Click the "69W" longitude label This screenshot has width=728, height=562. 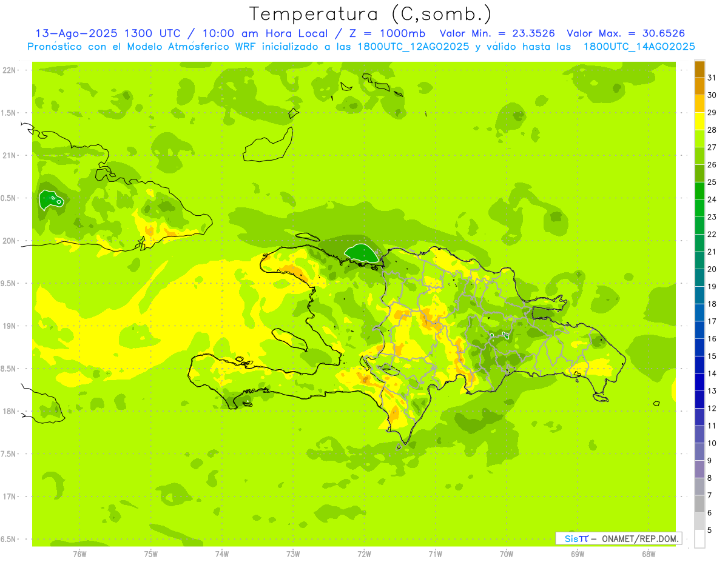pyautogui.click(x=578, y=554)
